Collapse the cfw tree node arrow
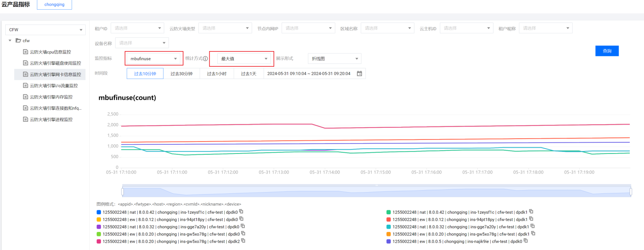 (10, 41)
